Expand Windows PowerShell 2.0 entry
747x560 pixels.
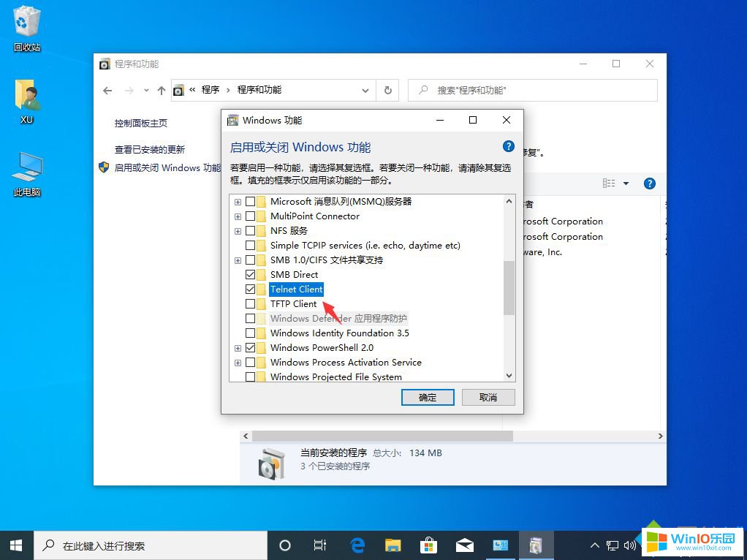coord(238,347)
